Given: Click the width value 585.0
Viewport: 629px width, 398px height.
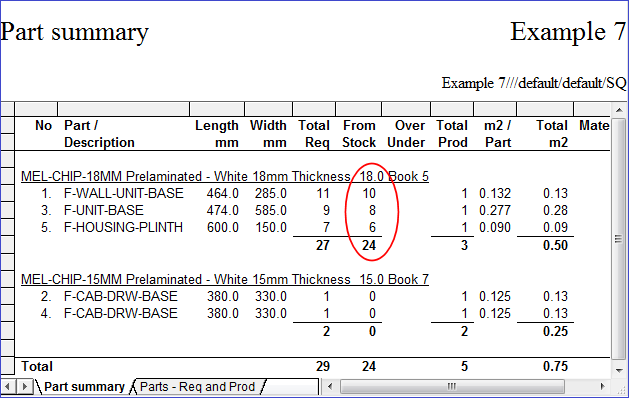Looking at the screenshot, I should point(271,210).
